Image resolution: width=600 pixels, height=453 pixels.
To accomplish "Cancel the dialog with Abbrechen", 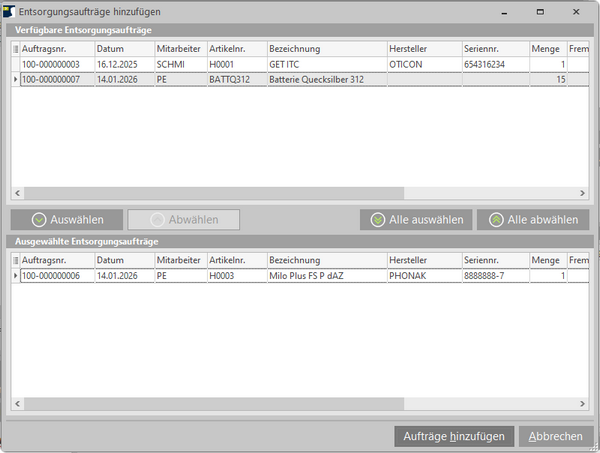I will point(555,436).
